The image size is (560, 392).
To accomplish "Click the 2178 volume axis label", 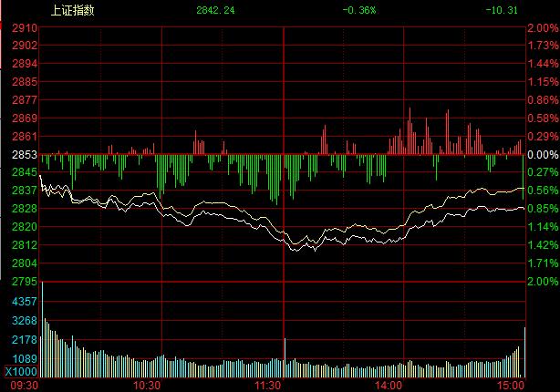I will click(25, 339).
